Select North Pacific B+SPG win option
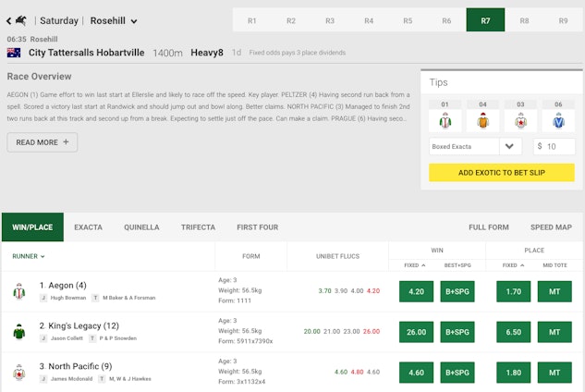Screen dimensions: 585x392 click(457, 372)
